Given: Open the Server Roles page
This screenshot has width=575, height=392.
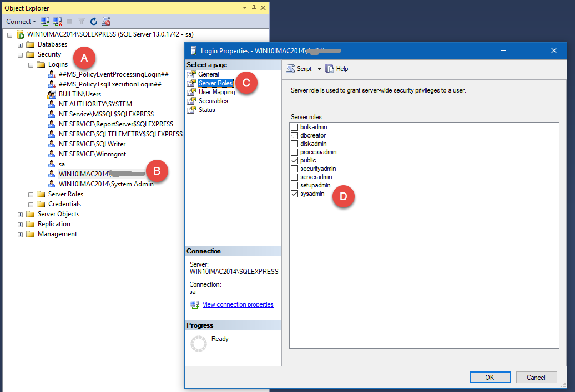Looking at the screenshot, I should click(x=215, y=83).
